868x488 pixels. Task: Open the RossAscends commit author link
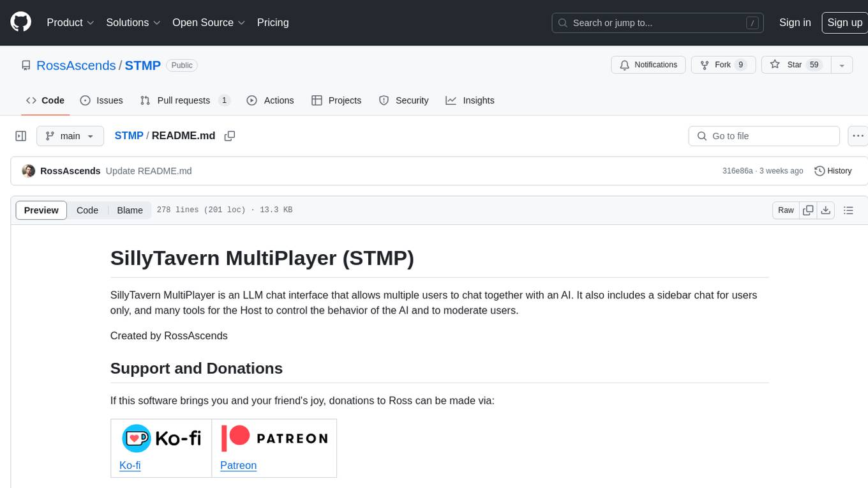(70, 171)
